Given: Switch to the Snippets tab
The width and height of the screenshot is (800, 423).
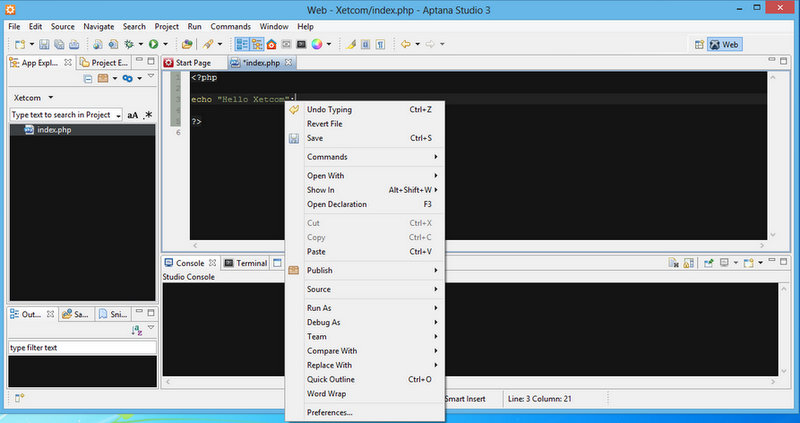Looking at the screenshot, I should pyautogui.click(x=112, y=314).
